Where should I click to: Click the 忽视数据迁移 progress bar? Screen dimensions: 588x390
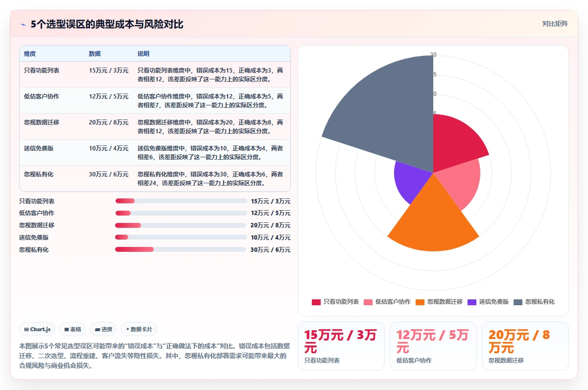181,225
